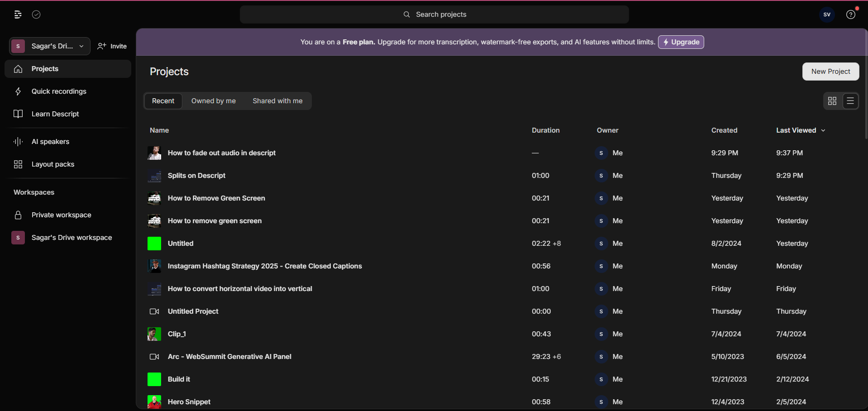Open Quick recordings from sidebar
This screenshot has height=411, width=868.
59,91
